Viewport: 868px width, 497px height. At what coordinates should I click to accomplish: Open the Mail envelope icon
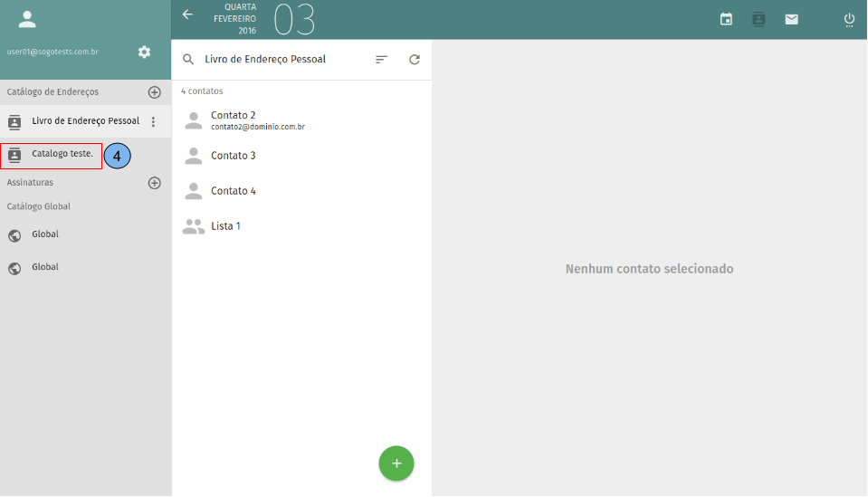(x=792, y=19)
